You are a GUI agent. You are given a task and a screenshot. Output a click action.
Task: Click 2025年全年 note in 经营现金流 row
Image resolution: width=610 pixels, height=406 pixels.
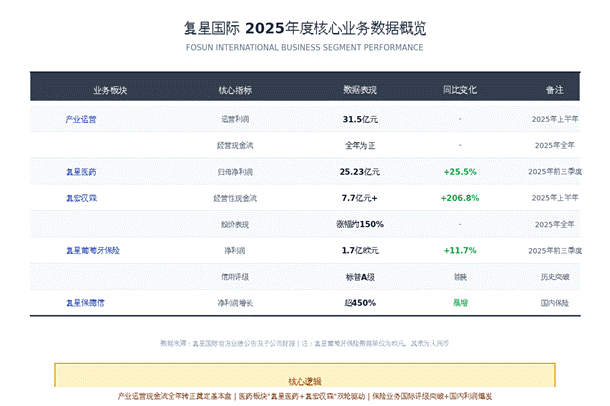pyautogui.click(x=555, y=145)
